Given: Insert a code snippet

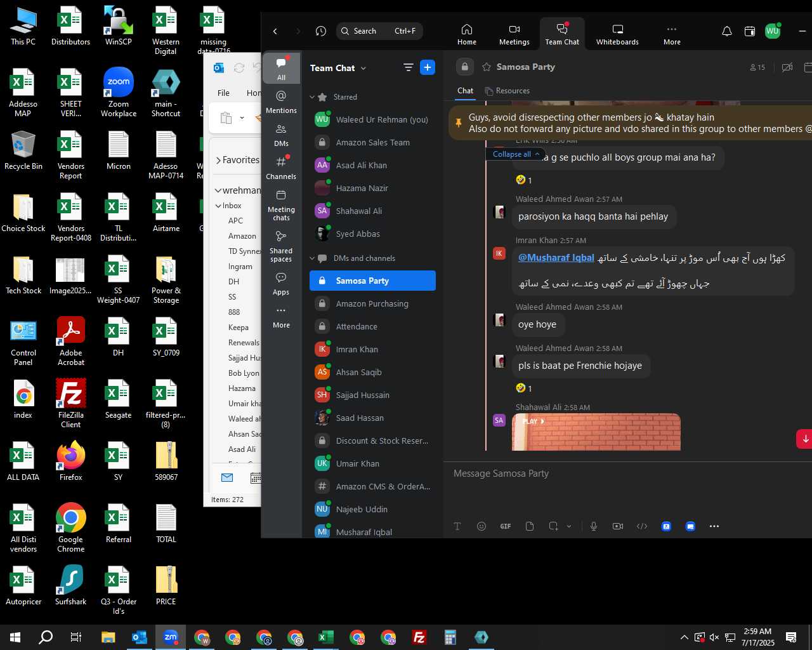Looking at the screenshot, I should 642,526.
